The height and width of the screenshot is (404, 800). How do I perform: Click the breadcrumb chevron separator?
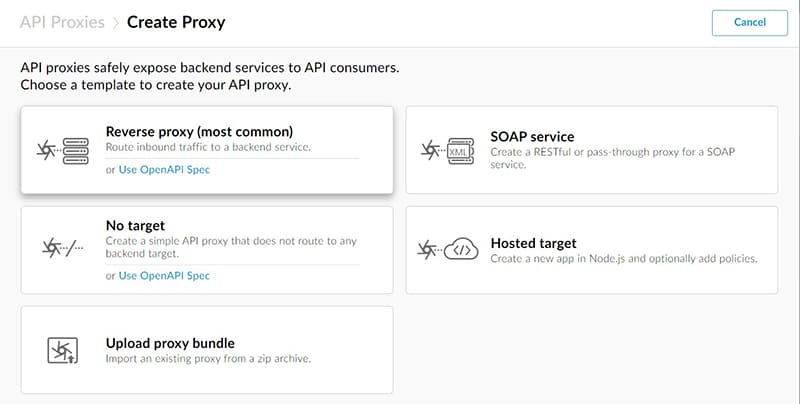click(116, 23)
